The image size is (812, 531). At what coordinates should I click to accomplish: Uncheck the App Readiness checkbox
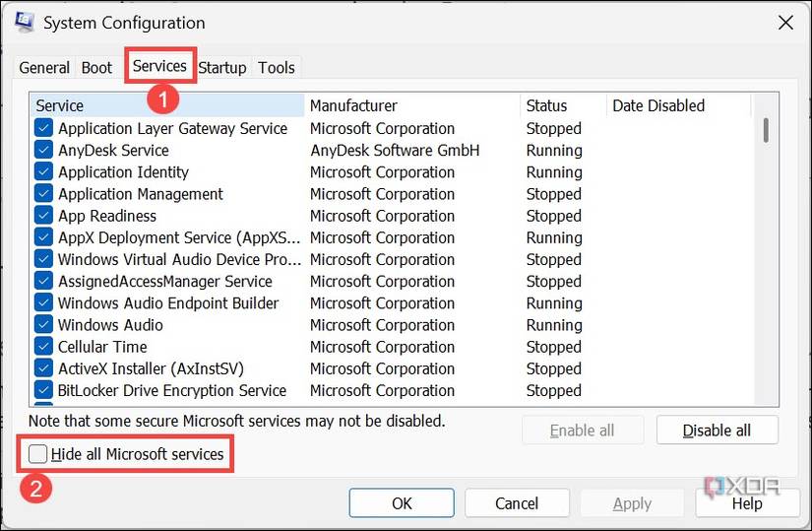tap(43, 215)
